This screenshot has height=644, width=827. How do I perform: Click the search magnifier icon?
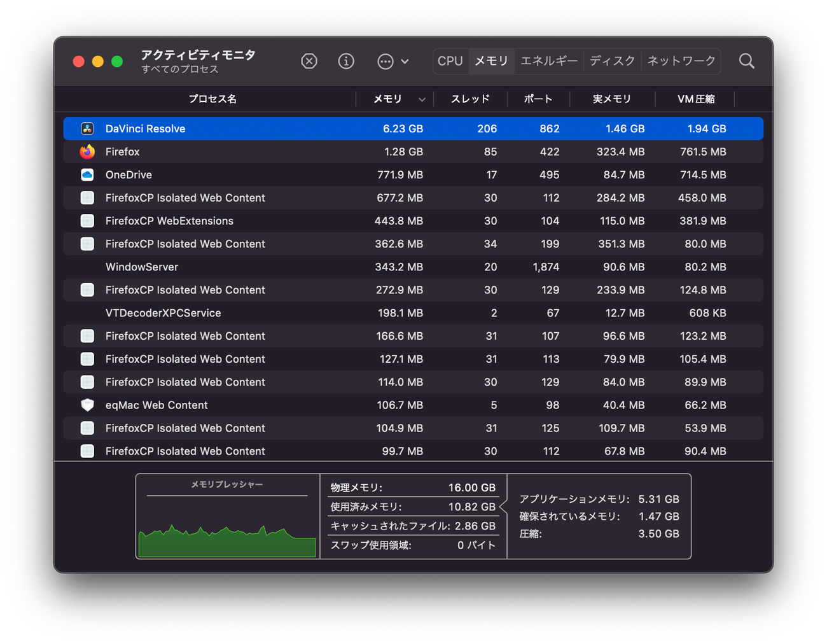click(x=746, y=61)
